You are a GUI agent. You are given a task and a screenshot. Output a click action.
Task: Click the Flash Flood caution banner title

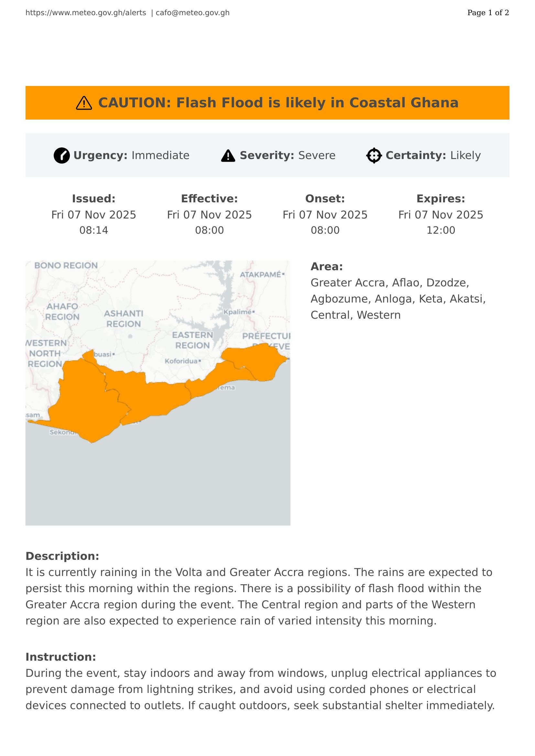click(x=278, y=103)
